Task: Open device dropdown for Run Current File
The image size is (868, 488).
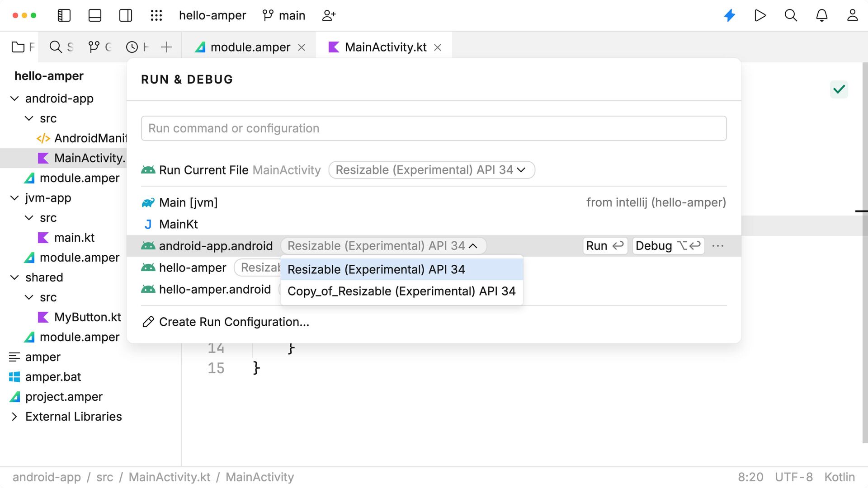Action: [x=431, y=170]
